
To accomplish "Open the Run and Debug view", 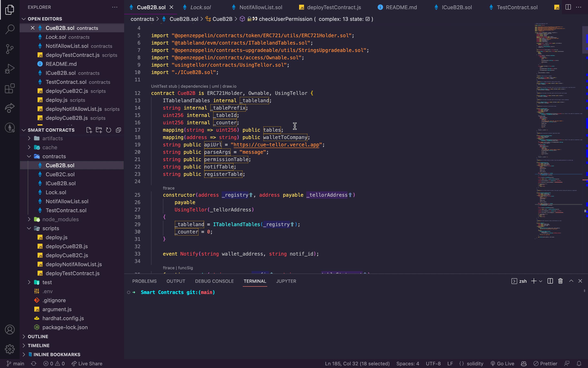I will 10,69.
